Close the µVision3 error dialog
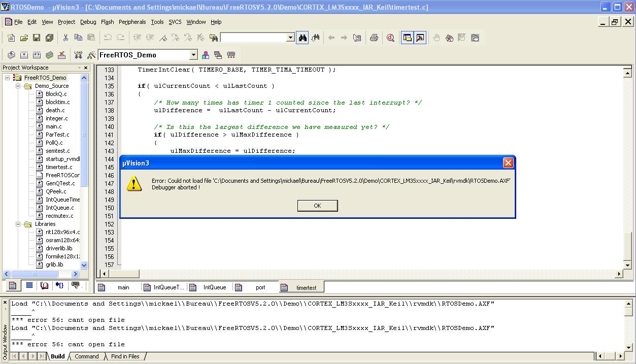The height and width of the screenshot is (364, 636). (508, 162)
